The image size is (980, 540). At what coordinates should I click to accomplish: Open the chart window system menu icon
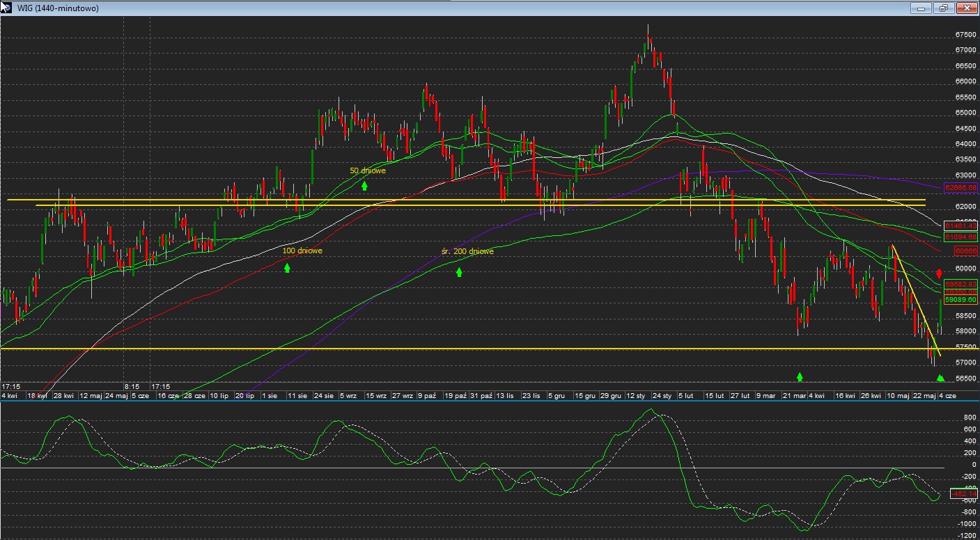point(6,8)
